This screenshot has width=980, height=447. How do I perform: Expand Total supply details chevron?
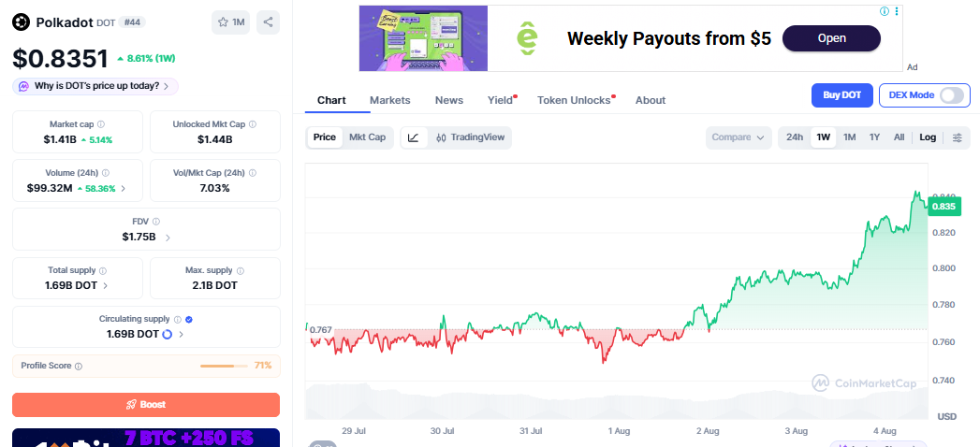pos(105,286)
